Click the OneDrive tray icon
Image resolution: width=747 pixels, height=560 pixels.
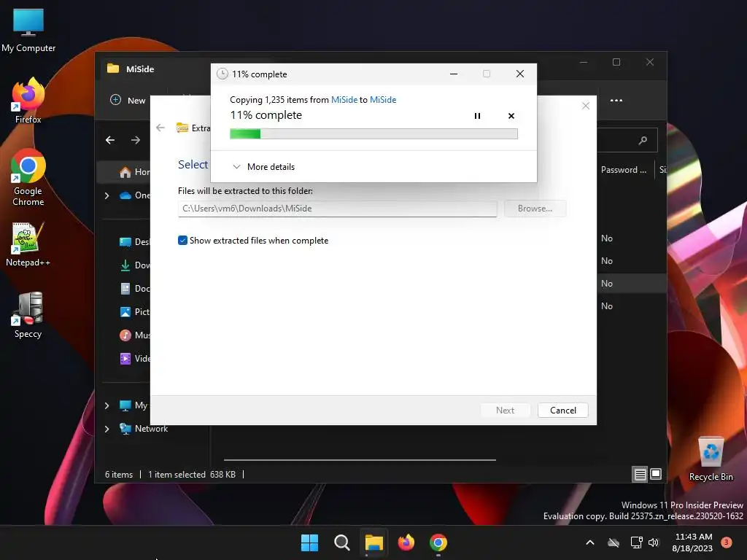614,542
